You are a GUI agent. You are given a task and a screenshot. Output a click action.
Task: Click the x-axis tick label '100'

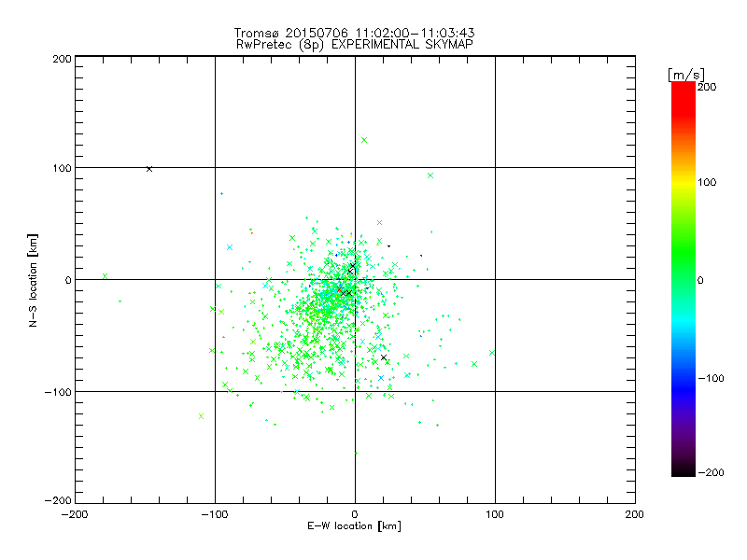pos(495,514)
